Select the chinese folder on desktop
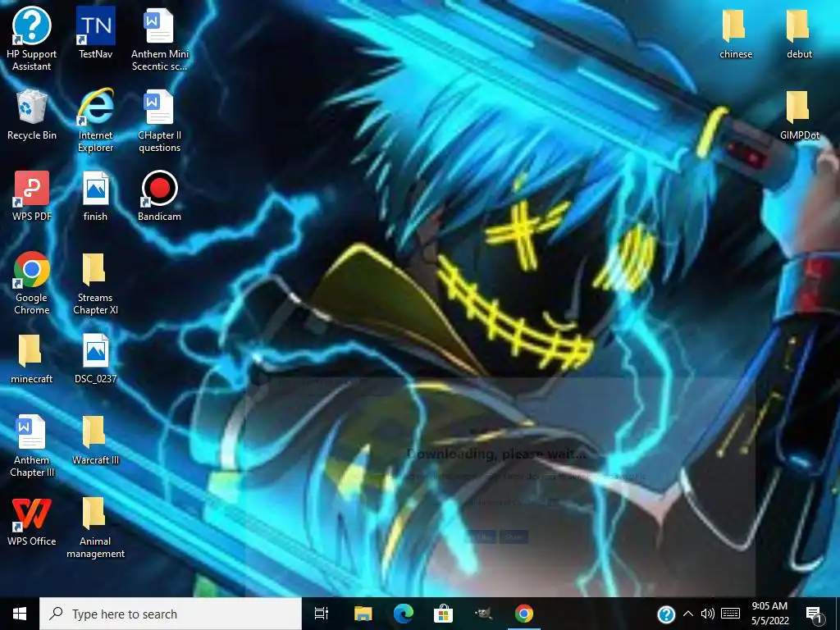Screen dimensions: 840x630 (736, 33)
